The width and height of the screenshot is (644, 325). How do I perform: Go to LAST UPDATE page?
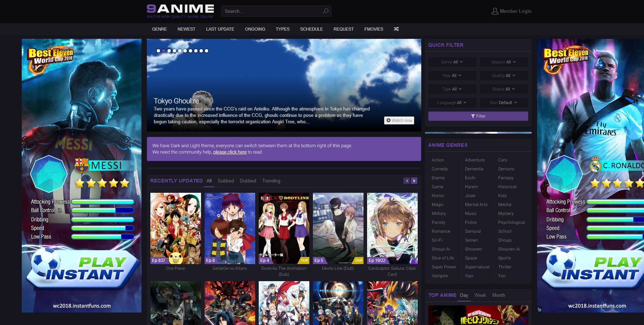coord(220,29)
